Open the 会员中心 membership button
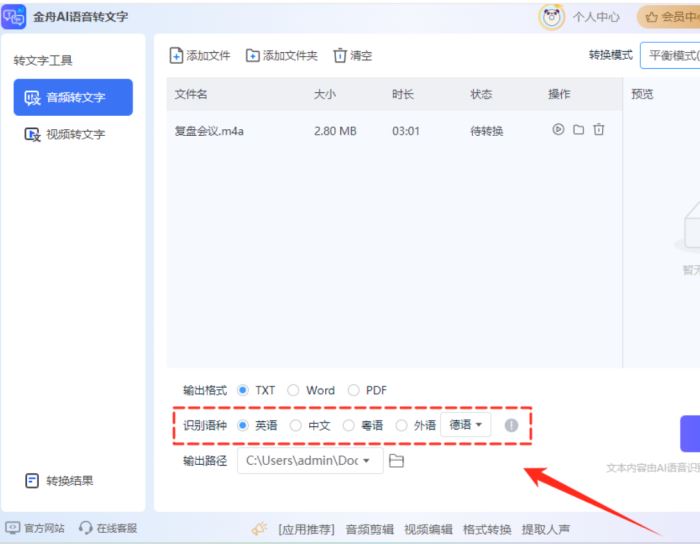Viewport: 700px width, 544px height. (668, 17)
